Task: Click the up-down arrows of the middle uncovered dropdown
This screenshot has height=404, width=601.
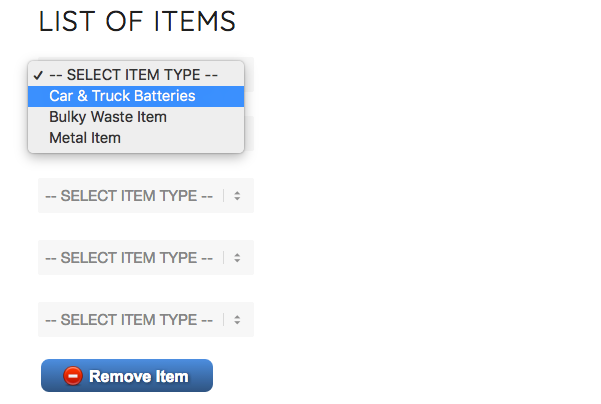Action: [237, 258]
